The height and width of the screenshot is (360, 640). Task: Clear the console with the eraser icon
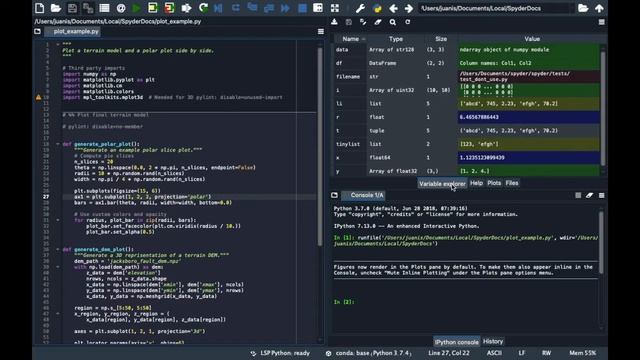coord(589,196)
